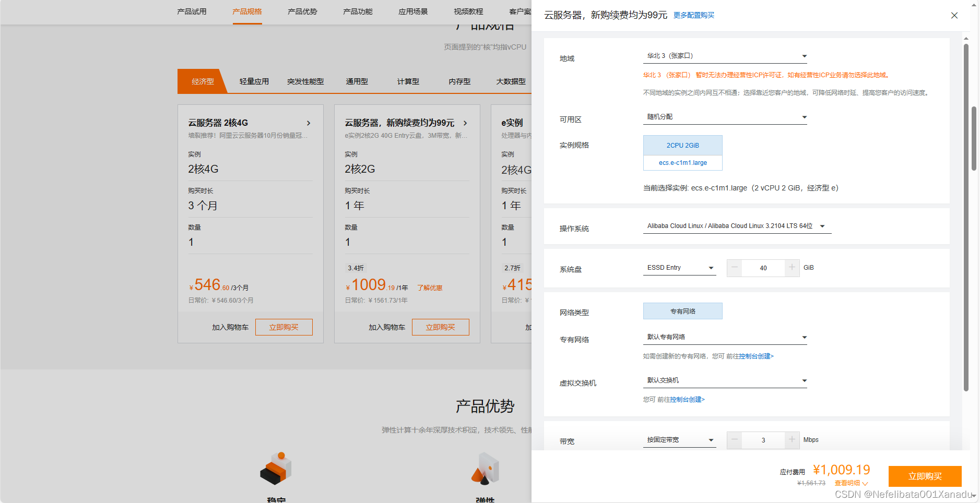Go to the 产品功能 nav tab

[x=358, y=11]
